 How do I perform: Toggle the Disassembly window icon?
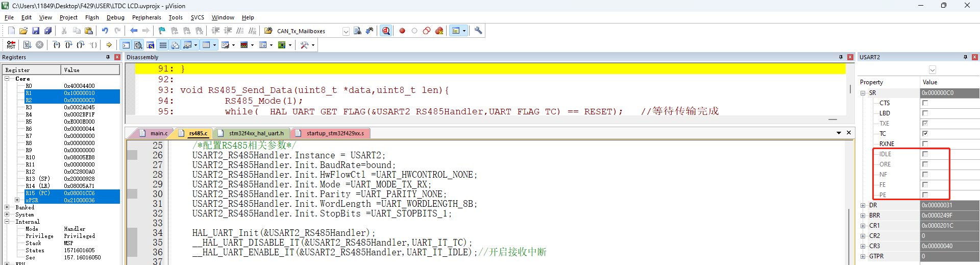click(138, 45)
